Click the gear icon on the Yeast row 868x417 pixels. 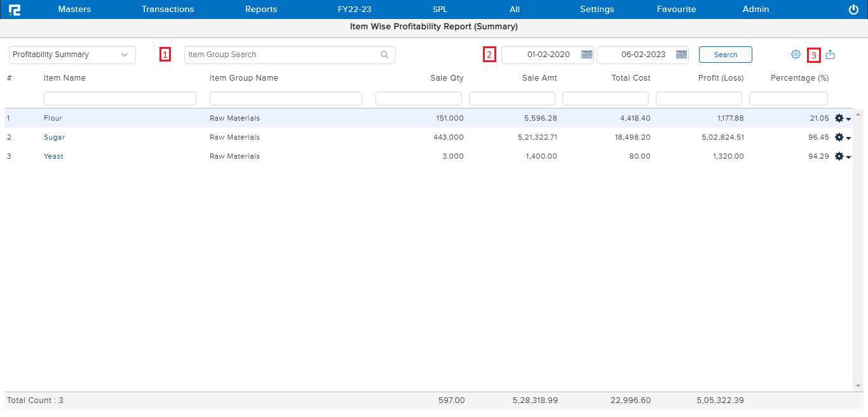(x=839, y=156)
